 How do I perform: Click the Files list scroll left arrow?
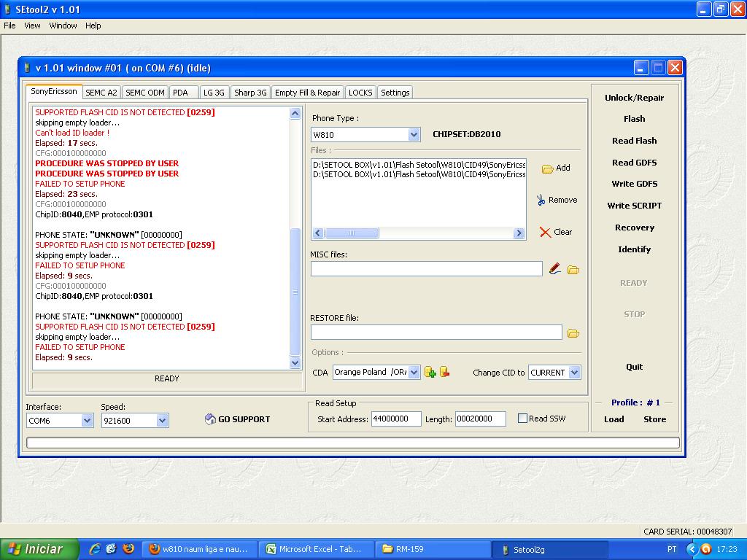click(318, 233)
